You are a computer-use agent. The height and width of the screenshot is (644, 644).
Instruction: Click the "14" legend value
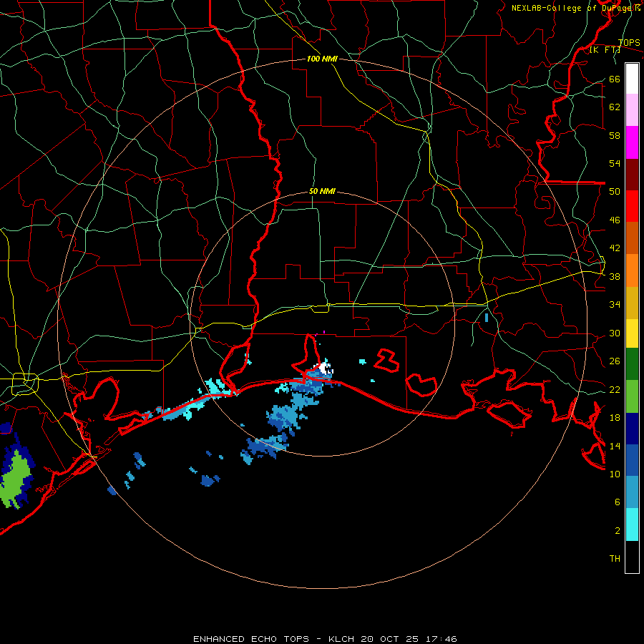click(x=615, y=446)
